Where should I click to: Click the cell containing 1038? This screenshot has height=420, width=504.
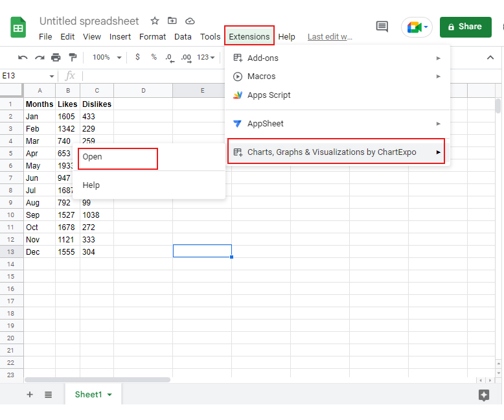[x=97, y=215]
